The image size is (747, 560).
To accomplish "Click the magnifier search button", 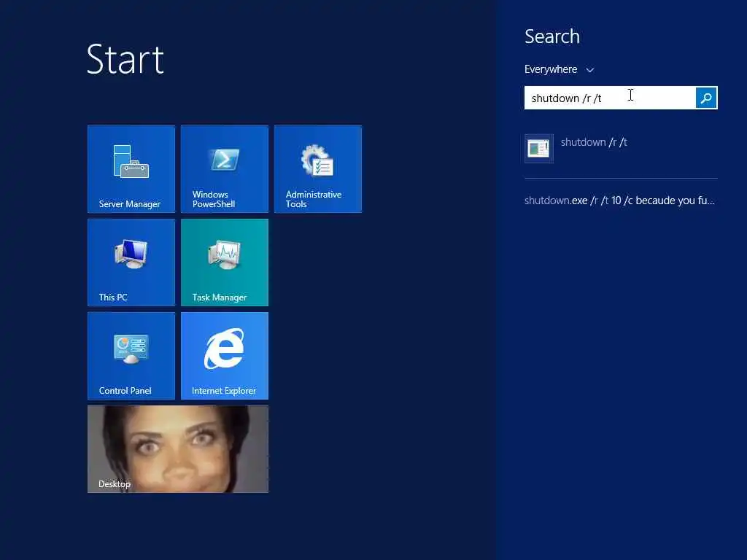I will (x=706, y=98).
